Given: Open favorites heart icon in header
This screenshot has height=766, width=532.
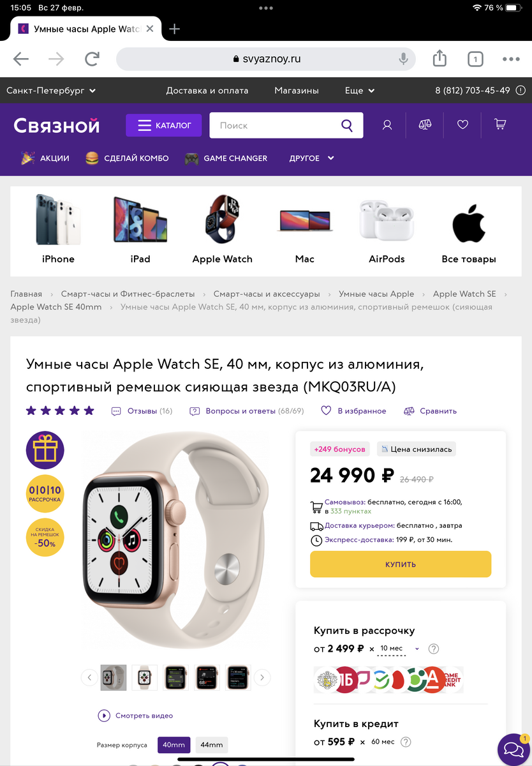Looking at the screenshot, I should pyautogui.click(x=463, y=125).
